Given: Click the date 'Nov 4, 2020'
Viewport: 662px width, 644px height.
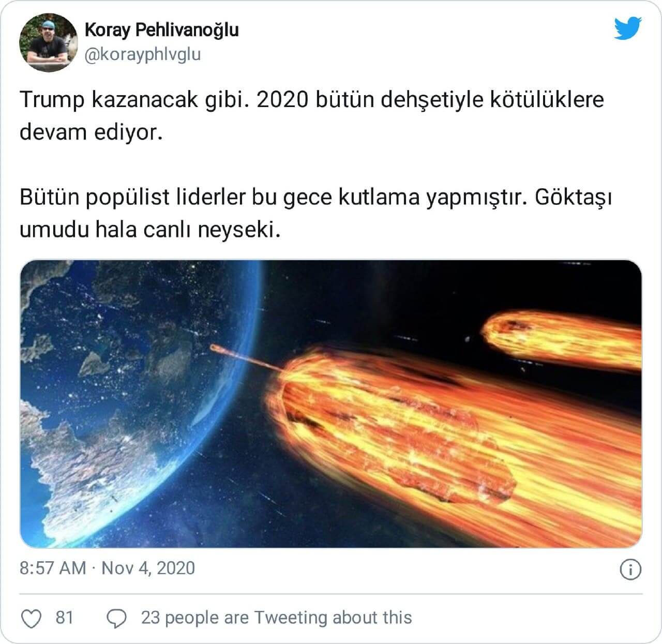Looking at the screenshot, I should (148, 568).
